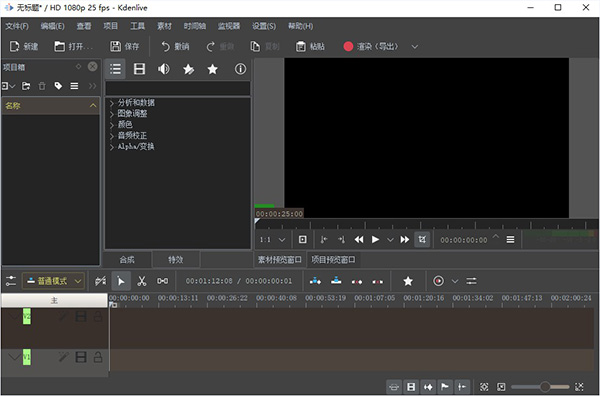Click 保存 save button
This screenshot has height=396, width=600.
pyautogui.click(x=125, y=47)
